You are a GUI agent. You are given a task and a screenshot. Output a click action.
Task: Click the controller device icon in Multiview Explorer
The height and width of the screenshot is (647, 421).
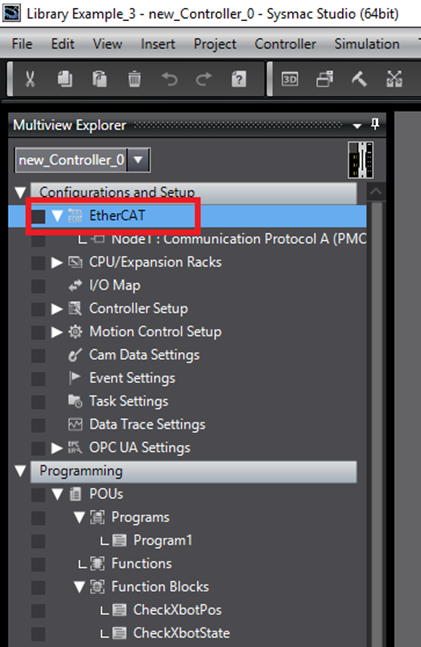click(361, 160)
